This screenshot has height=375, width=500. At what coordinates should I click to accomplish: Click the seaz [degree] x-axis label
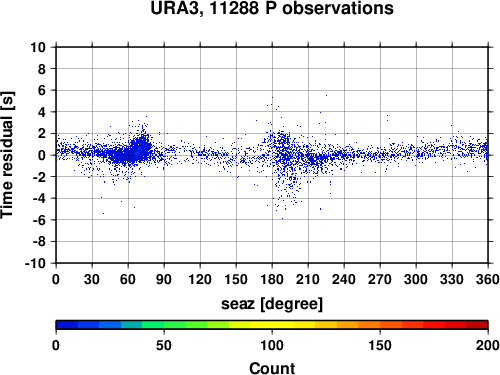(272, 304)
